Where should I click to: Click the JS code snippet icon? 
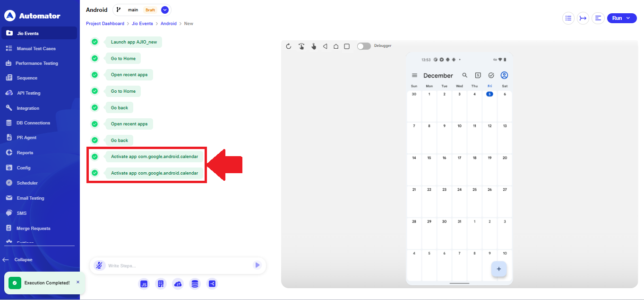[x=144, y=284]
